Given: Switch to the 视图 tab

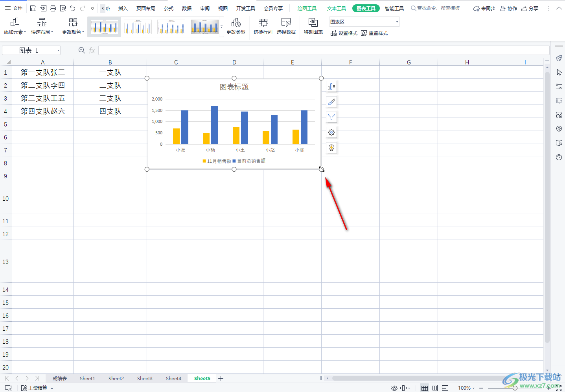Looking at the screenshot, I should point(223,8).
